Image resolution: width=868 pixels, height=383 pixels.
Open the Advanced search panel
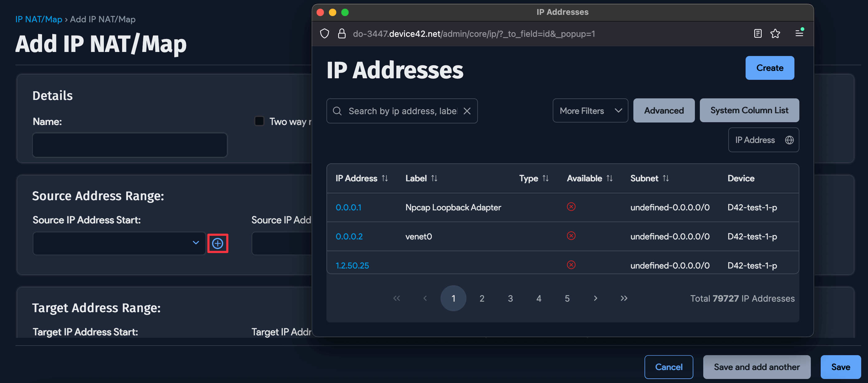click(x=663, y=110)
